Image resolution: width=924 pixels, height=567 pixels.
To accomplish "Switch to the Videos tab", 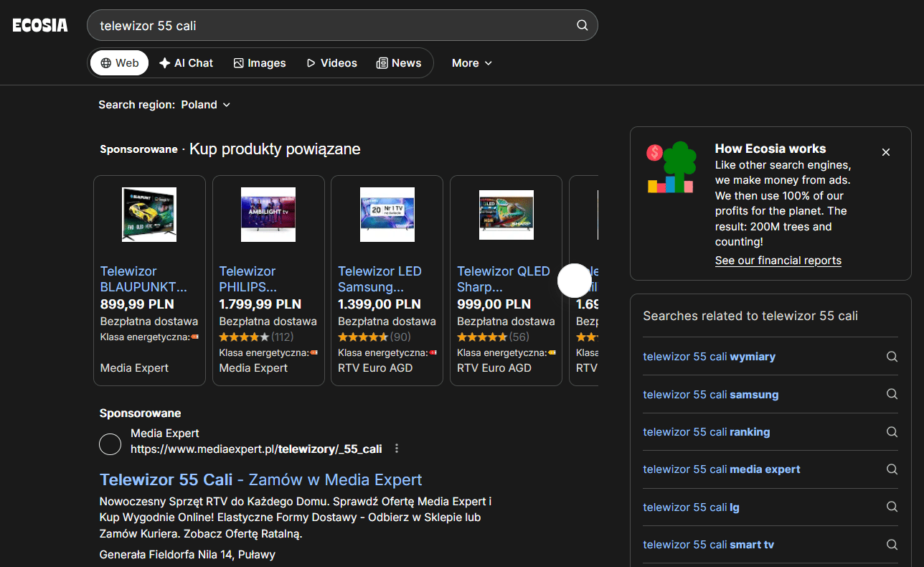I will [x=331, y=63].
